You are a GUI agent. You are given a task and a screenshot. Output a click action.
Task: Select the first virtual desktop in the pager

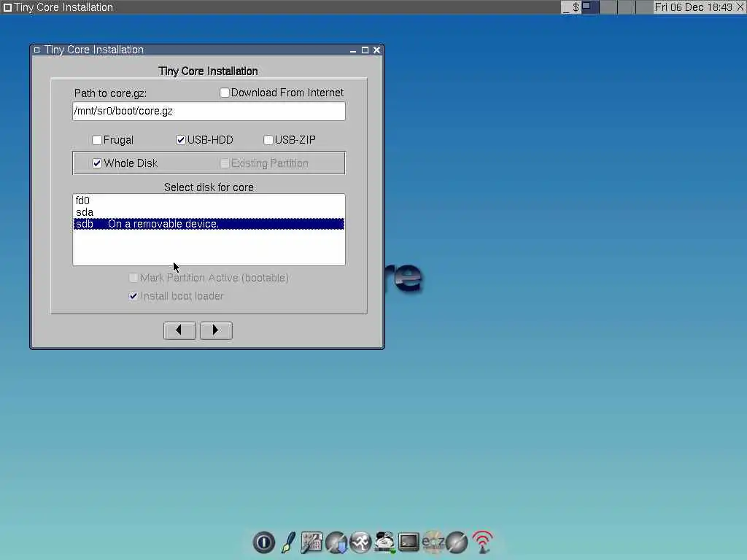pyautogui.click(x=590, y=7)
